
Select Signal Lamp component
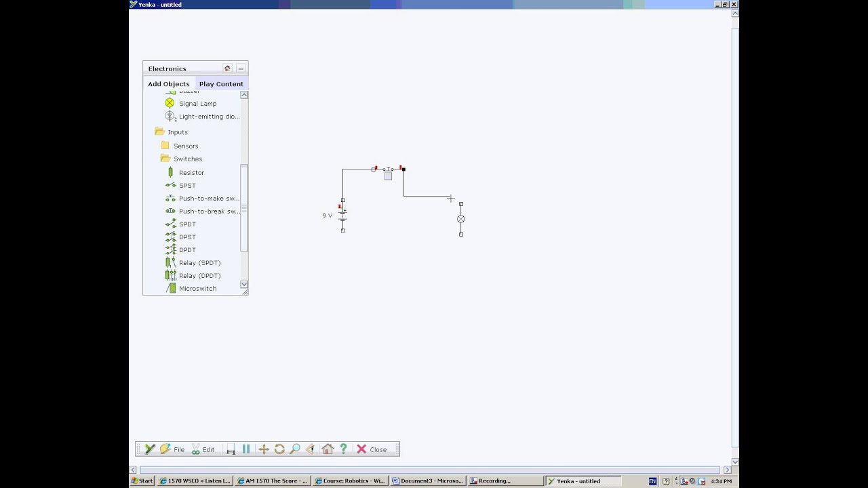[x=191, y=104]
